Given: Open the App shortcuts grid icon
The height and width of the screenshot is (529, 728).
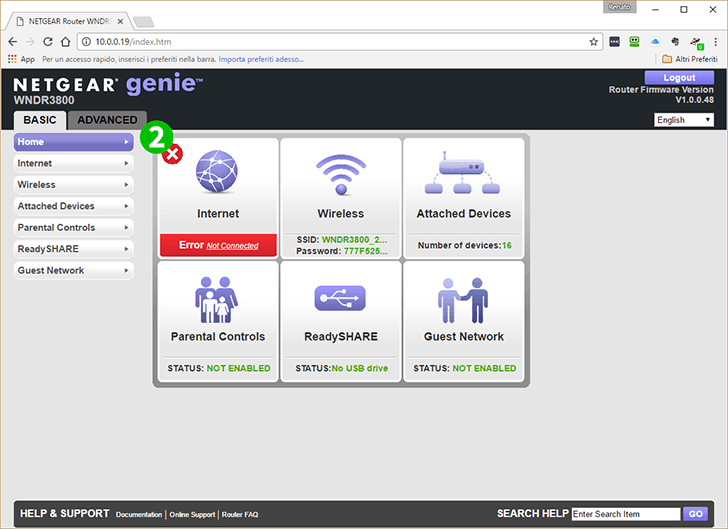Looking at the screenshot, I should coord(12,59).
